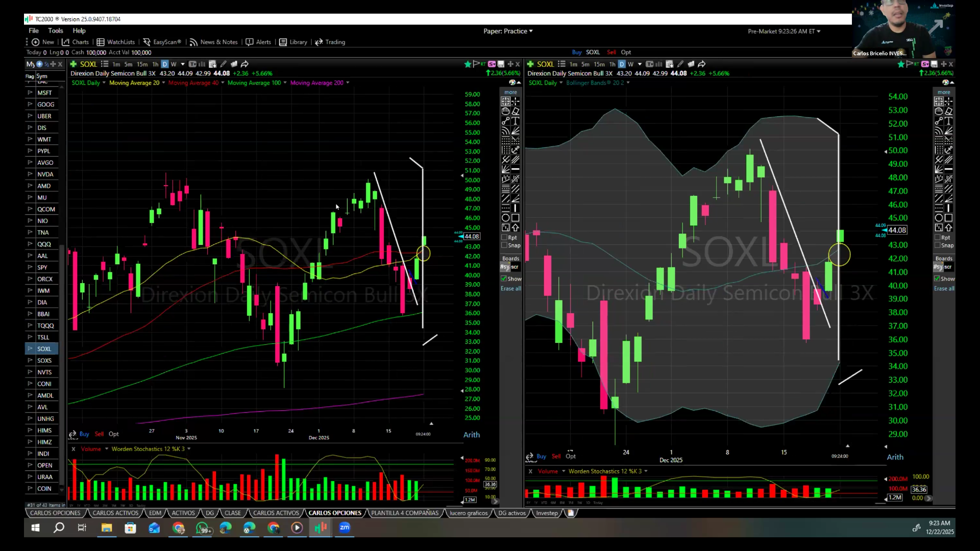Click the pencil drawing icon on left chart toolbar

(x=223, y=64)
